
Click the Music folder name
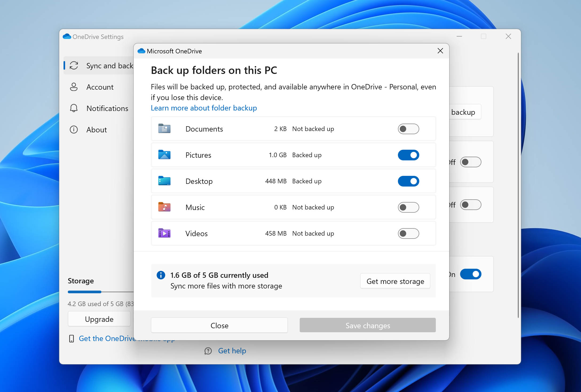(x=195, y=207)
